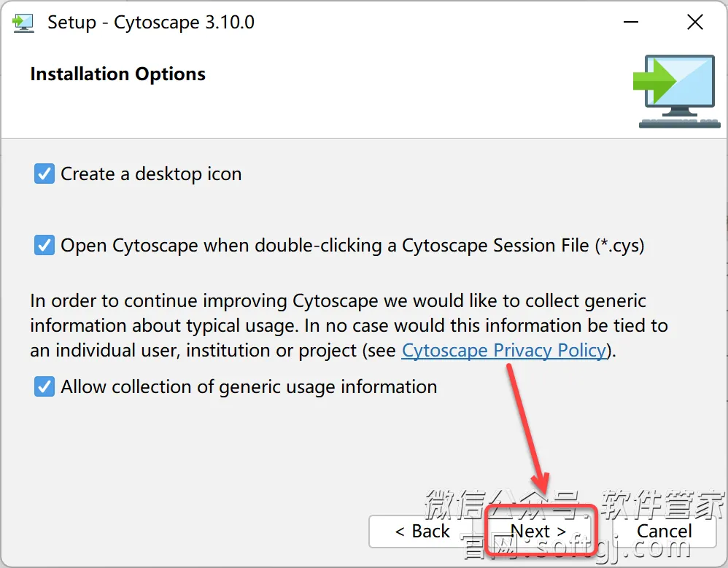Screen dimensions: 728x568
Task: Disable Allow collection of generic usage information
Action: 44,386
